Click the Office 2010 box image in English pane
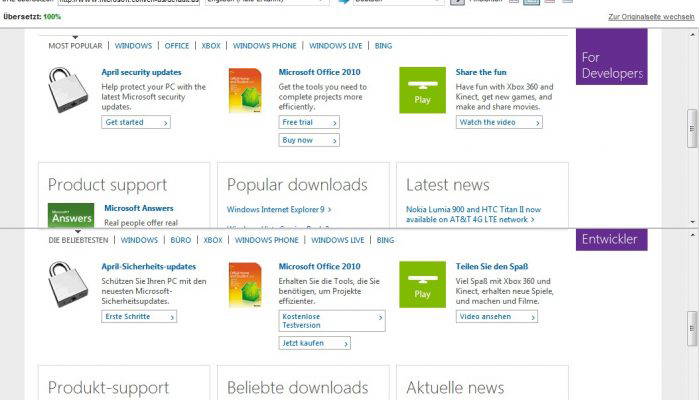Viewport: 700px width, 400px height. point(245,91)
